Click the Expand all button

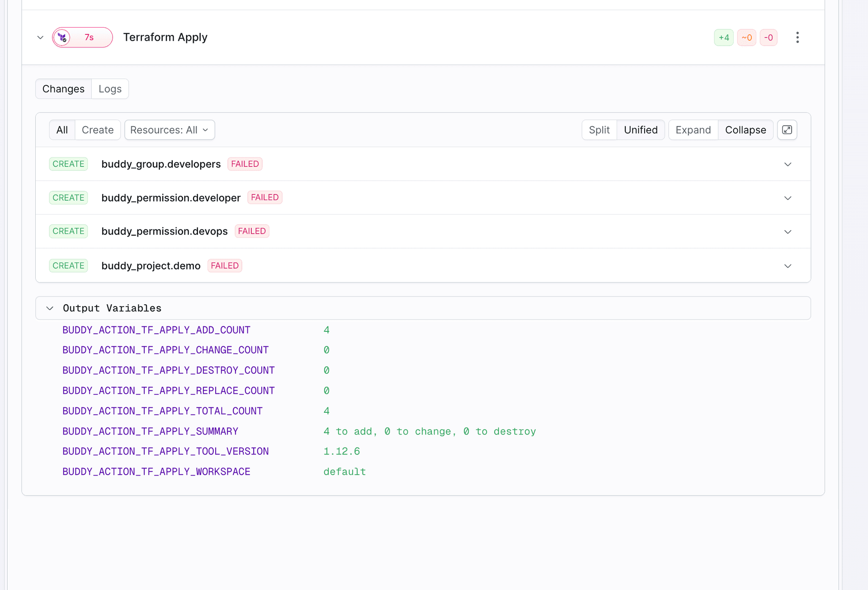[x=693, y=130]
